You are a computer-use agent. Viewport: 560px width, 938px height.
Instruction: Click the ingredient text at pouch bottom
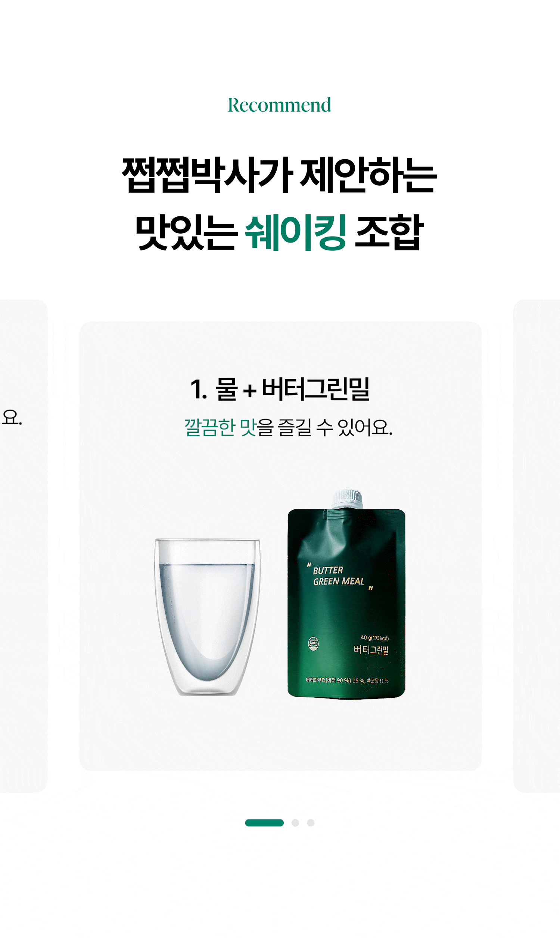click(x=347, y=680)
